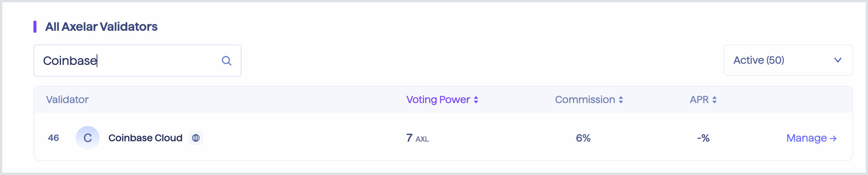The height and width of the screenshot is (175, 868).
Task: Open the Manage link for Coinbase Cloud
Action: (x=812, y=138)
